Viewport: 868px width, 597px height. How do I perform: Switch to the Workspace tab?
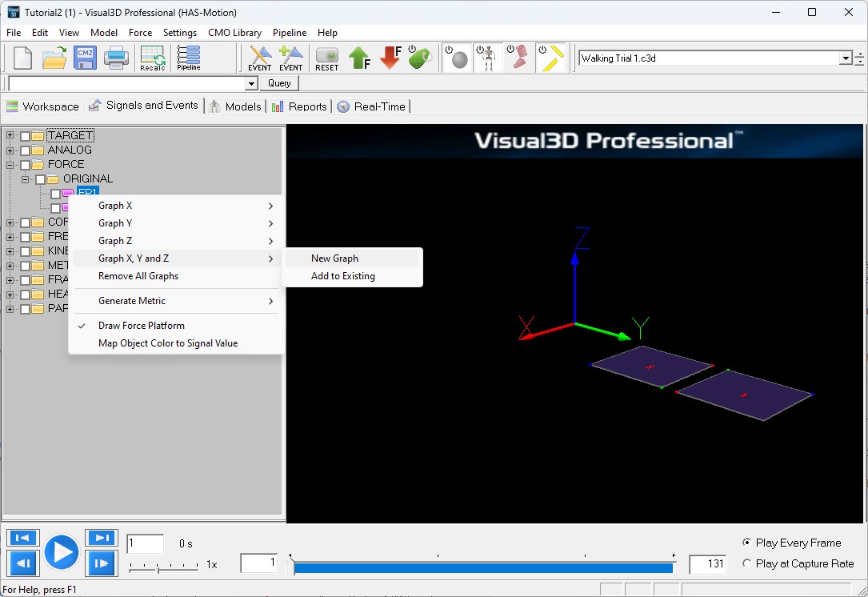coord(43,106)
